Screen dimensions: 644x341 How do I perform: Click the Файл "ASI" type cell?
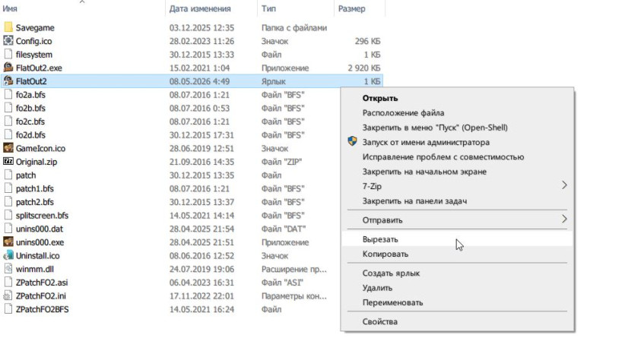283,283
